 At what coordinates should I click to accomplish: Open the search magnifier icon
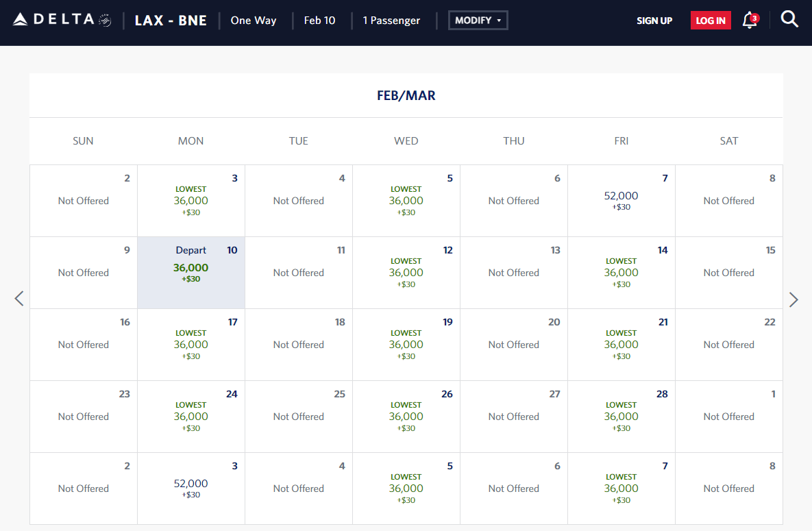(789, 20)
